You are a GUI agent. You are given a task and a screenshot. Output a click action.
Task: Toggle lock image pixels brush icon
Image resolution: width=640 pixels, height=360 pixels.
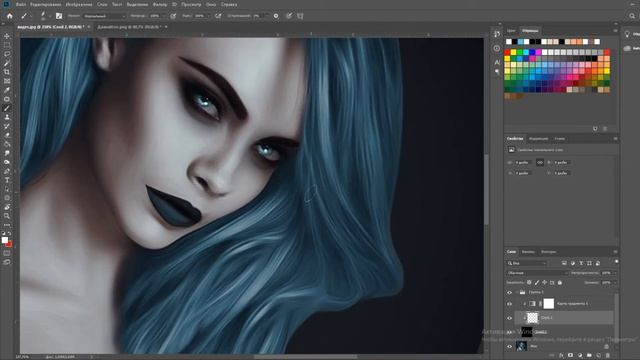coord(537,282)
